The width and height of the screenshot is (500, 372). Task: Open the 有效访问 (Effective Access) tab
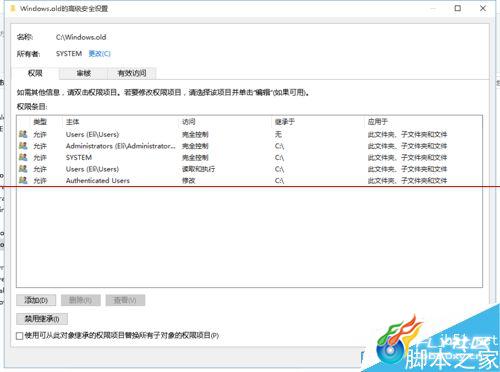point(132,73)
